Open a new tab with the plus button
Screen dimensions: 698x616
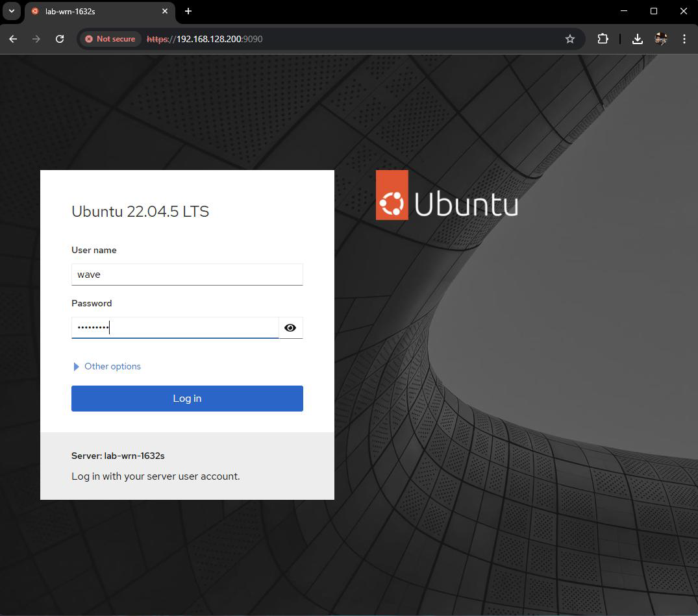pos(188,11)
